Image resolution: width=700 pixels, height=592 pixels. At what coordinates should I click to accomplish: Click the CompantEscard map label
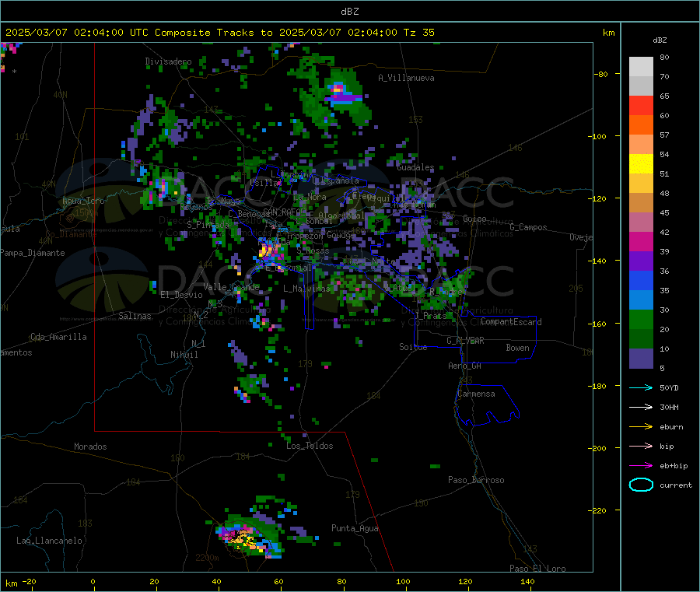tap(511, 322)
